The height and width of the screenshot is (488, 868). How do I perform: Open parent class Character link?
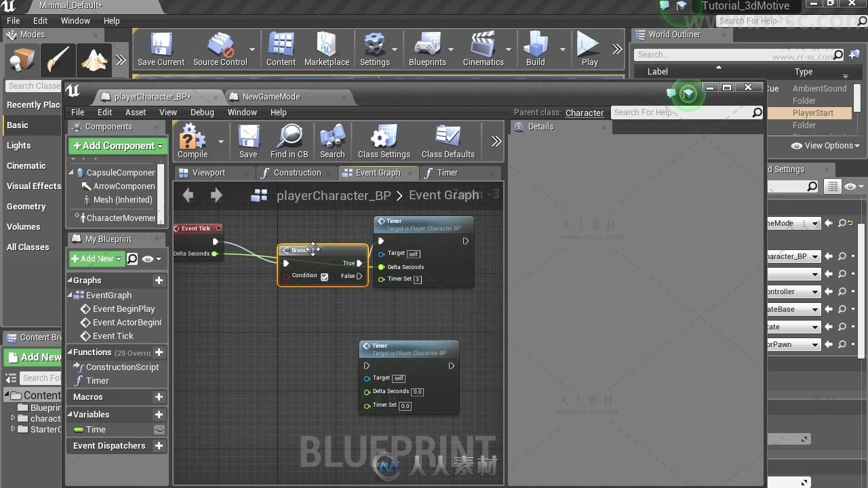click(x=585, y=113)
